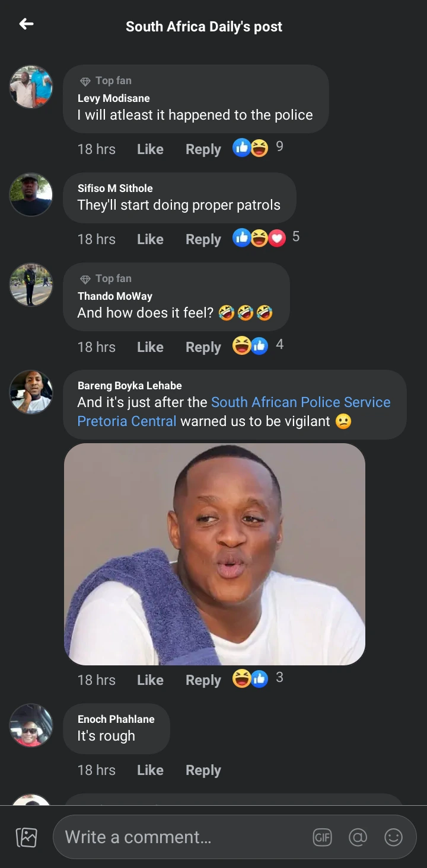Open the image in Bareng's comment
Screen dimensions: 427x868
(215, 554)
